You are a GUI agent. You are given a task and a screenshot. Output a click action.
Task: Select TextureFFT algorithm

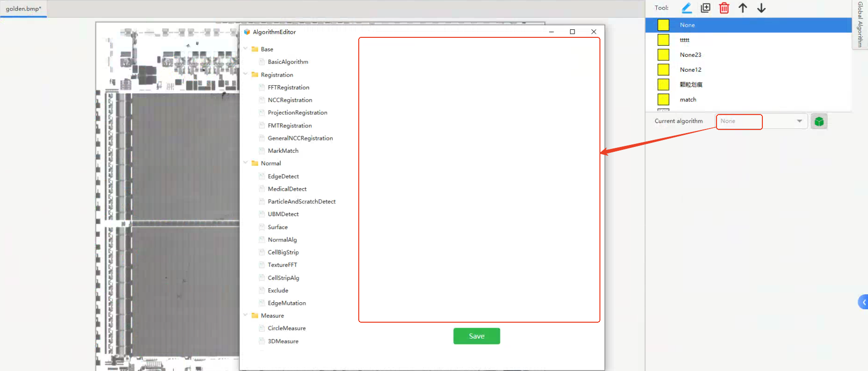[282, 265]
